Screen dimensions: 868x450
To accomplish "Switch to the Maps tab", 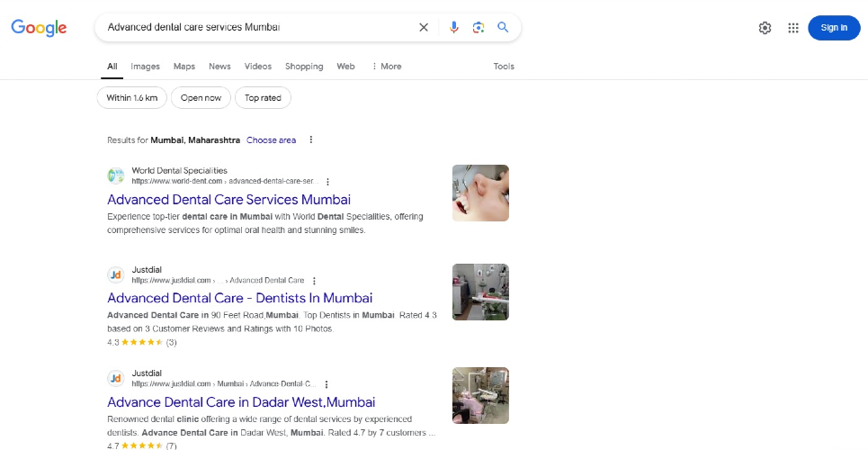I will click(x=184, y=67).
